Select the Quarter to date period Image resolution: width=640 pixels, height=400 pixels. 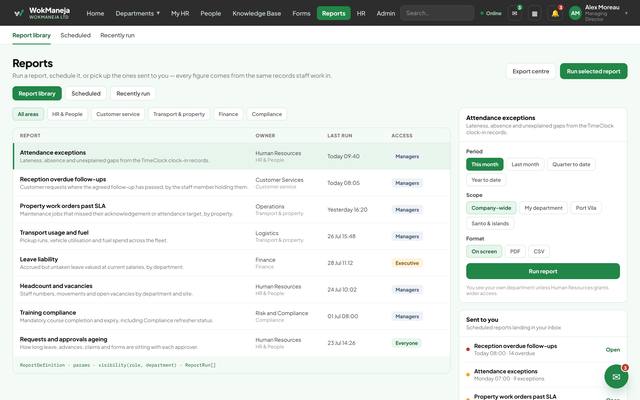coord(571,164)
